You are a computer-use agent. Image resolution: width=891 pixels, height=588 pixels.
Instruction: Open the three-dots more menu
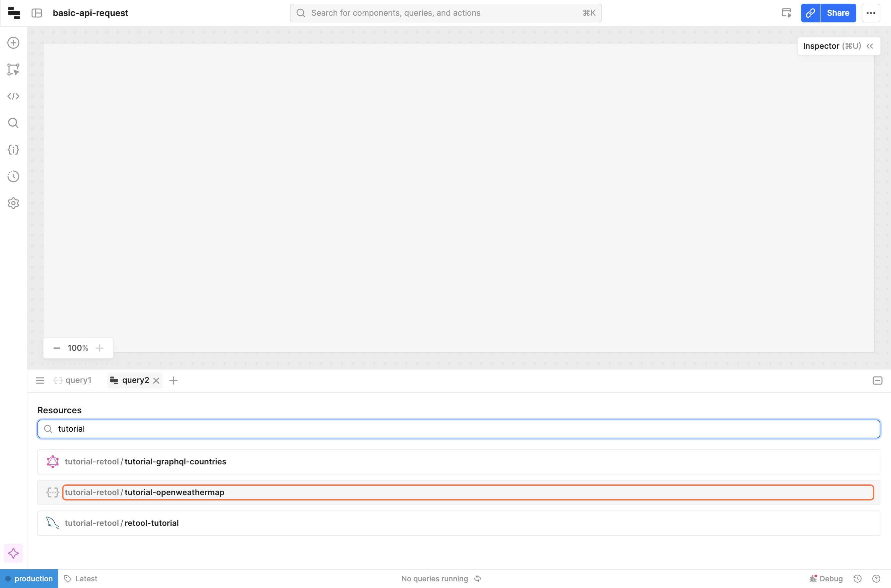tap(871, 13)
